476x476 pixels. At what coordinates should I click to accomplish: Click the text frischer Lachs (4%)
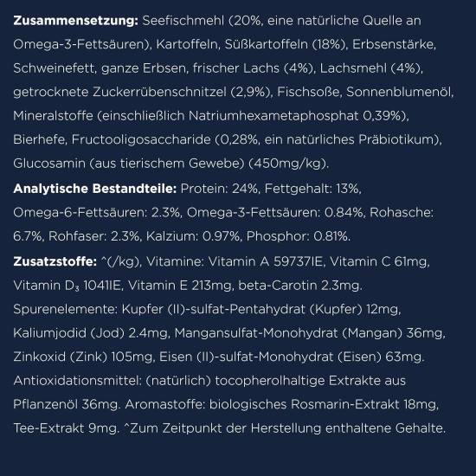(x=253, y=68)
